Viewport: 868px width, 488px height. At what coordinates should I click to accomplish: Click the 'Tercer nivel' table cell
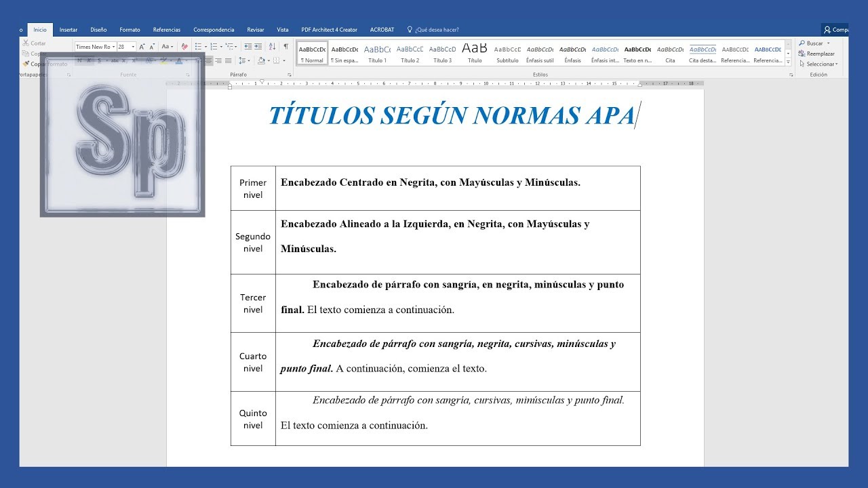point(253,303)
